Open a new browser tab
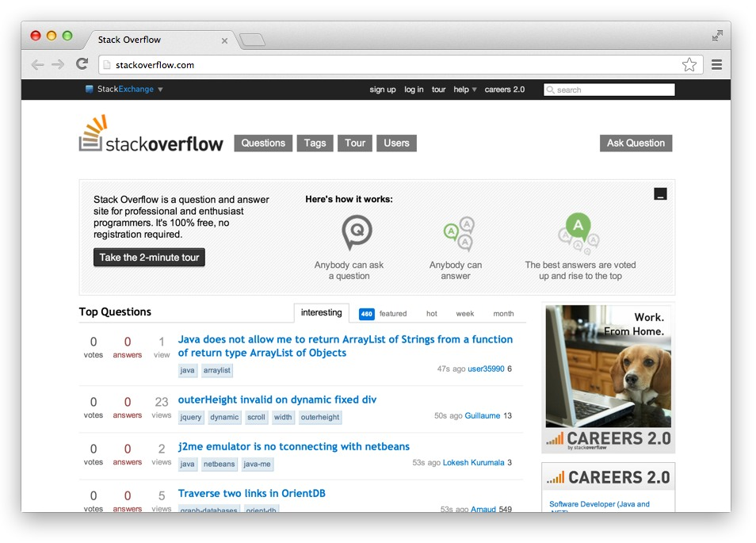 tap(252, 40)
